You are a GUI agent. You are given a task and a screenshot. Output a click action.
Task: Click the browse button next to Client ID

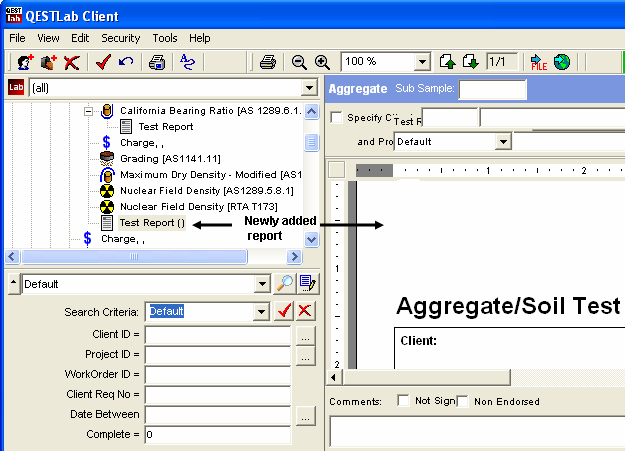306,333
